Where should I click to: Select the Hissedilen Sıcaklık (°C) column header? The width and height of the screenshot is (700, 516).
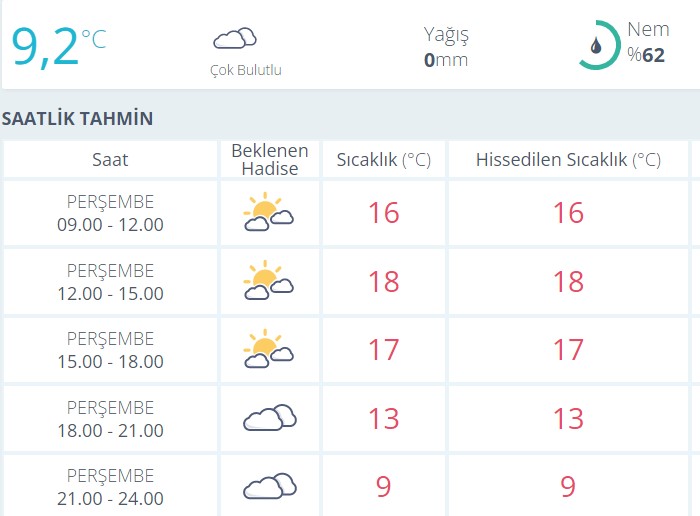pyautogui.click(x=568, y=159)
